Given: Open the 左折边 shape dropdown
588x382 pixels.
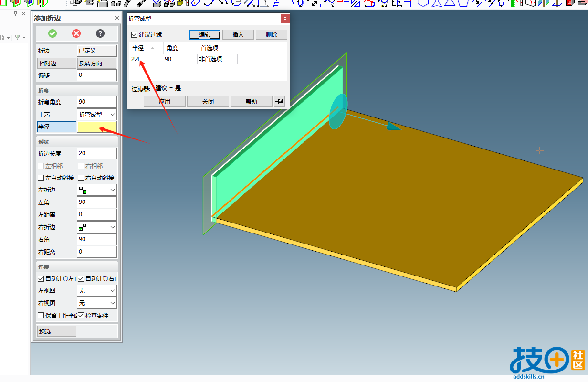Looking at the screenshot, I should (97, 190).
